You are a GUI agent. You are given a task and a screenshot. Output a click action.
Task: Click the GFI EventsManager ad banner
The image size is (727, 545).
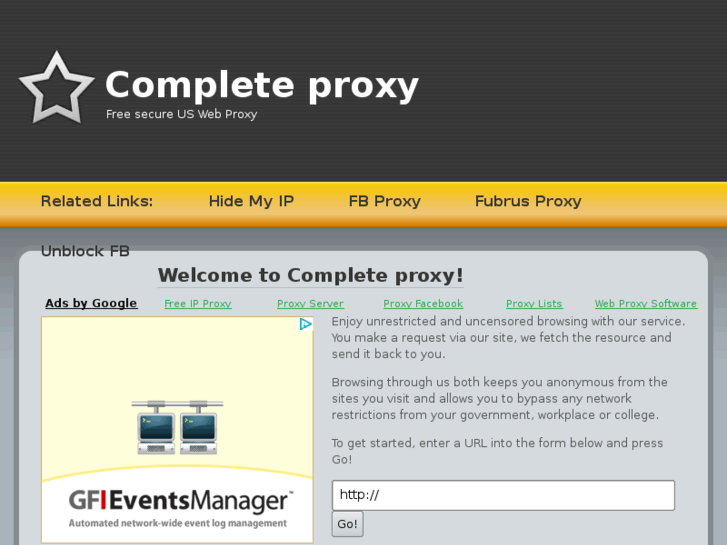(x=178, y=430)
